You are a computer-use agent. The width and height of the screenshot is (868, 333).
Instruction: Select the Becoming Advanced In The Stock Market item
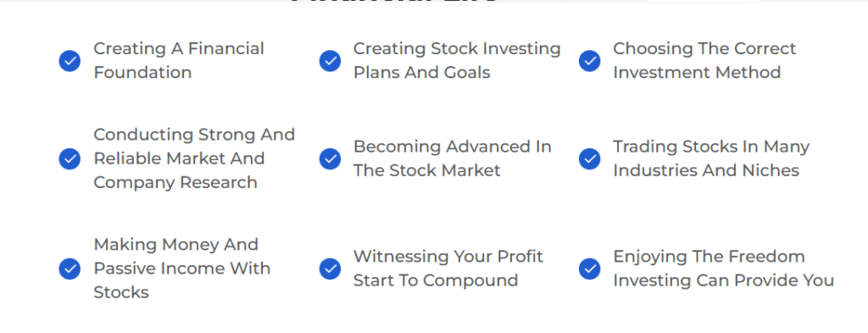click(x=453, y=158)
